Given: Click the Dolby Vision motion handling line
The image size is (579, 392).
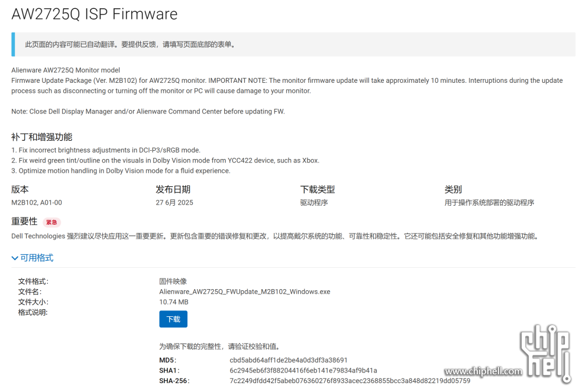Looking at the screenshot, I should [x=121, y=171].
